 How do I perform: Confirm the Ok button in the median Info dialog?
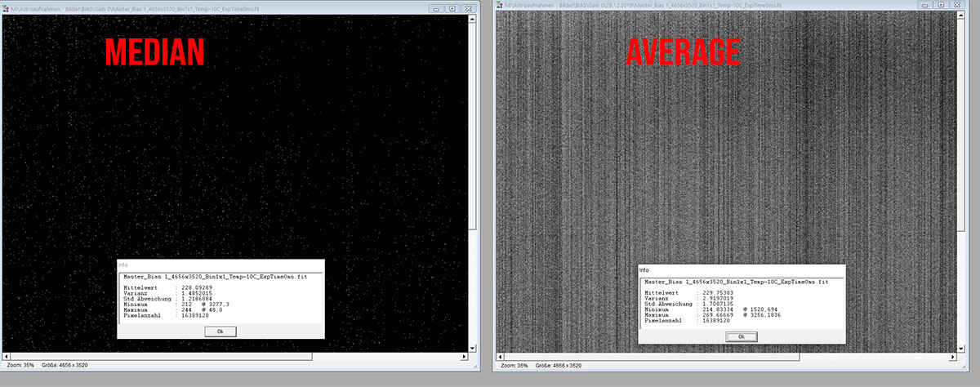220,331
